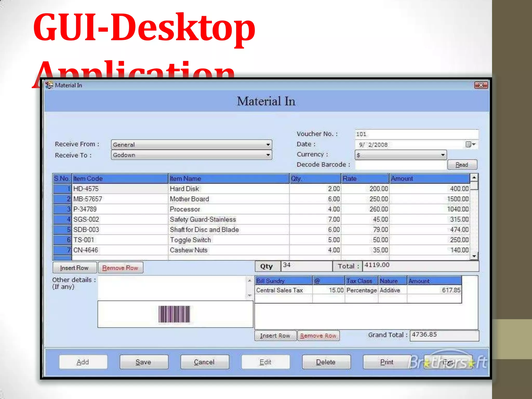
Task: Click the Rate column header
Action: pyautogui.click(x=365, y=178)
